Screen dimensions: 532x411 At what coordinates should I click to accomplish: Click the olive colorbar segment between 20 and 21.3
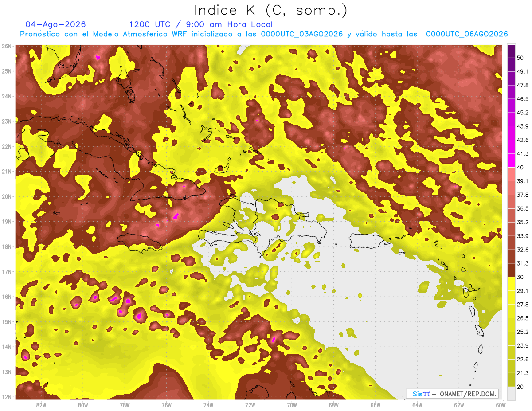512,380
